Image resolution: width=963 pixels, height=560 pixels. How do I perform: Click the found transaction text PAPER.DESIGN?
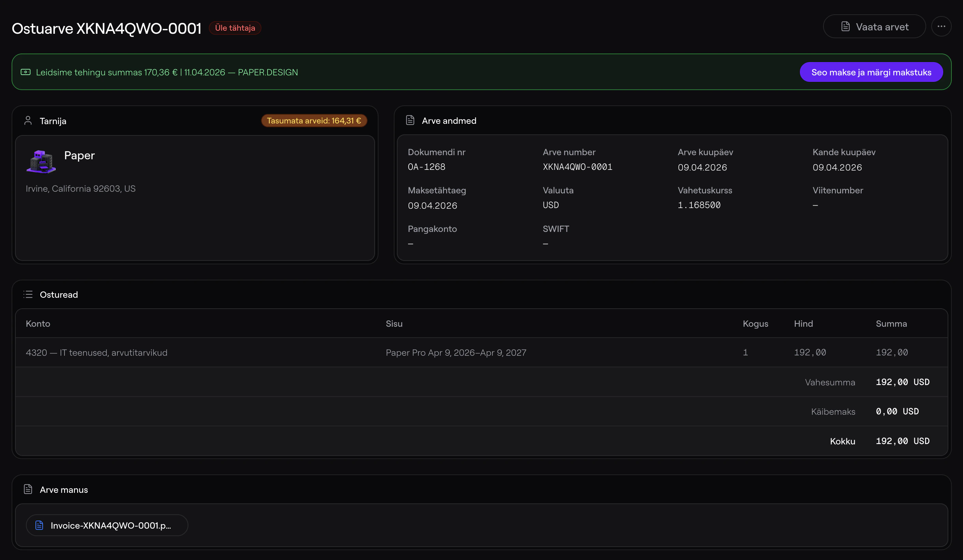click(x=268, y=72)
